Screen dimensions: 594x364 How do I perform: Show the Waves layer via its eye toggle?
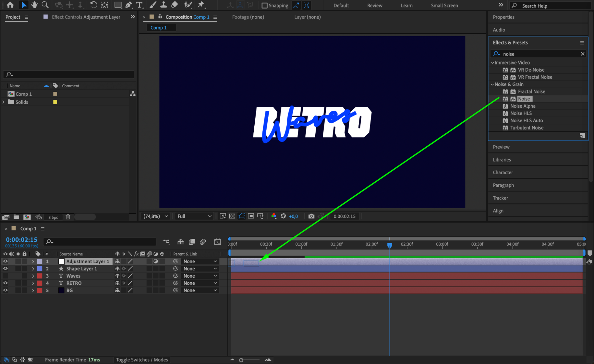[x=5, y=276]
